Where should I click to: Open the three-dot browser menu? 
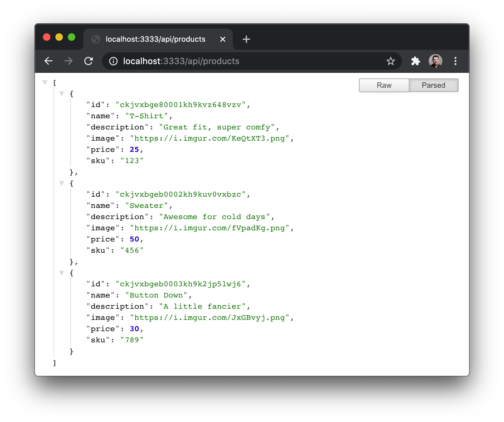tap(455, 61)
